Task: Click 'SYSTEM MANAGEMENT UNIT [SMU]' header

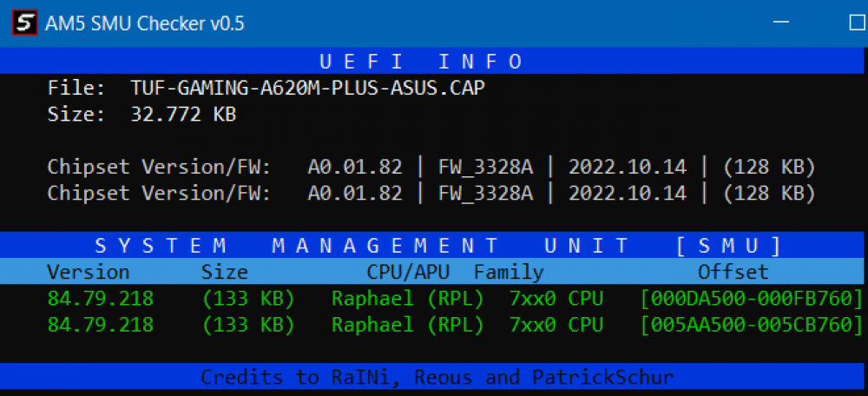Action: (x=437, y=246)
